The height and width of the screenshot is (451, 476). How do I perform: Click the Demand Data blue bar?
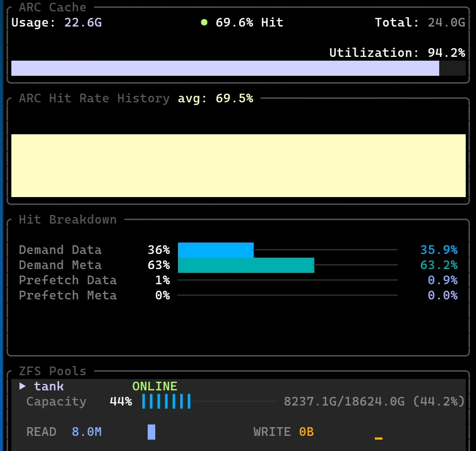click(215, 250)
